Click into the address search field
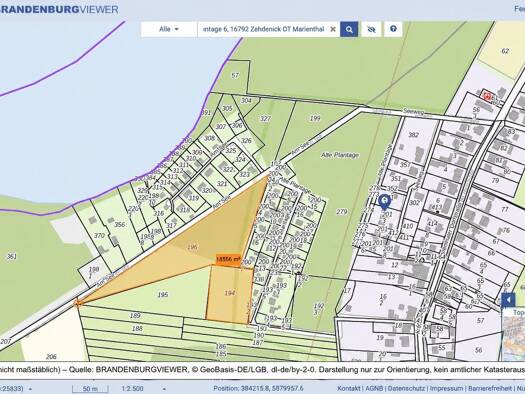Image resolution: width=525 pixels, height=394 pixels. click(x=264, y=29)
